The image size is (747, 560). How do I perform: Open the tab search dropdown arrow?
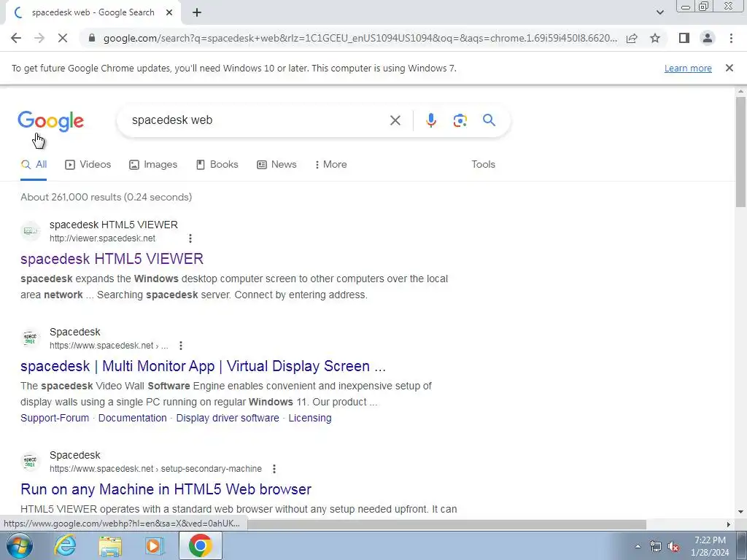click(x=659, y=13)
